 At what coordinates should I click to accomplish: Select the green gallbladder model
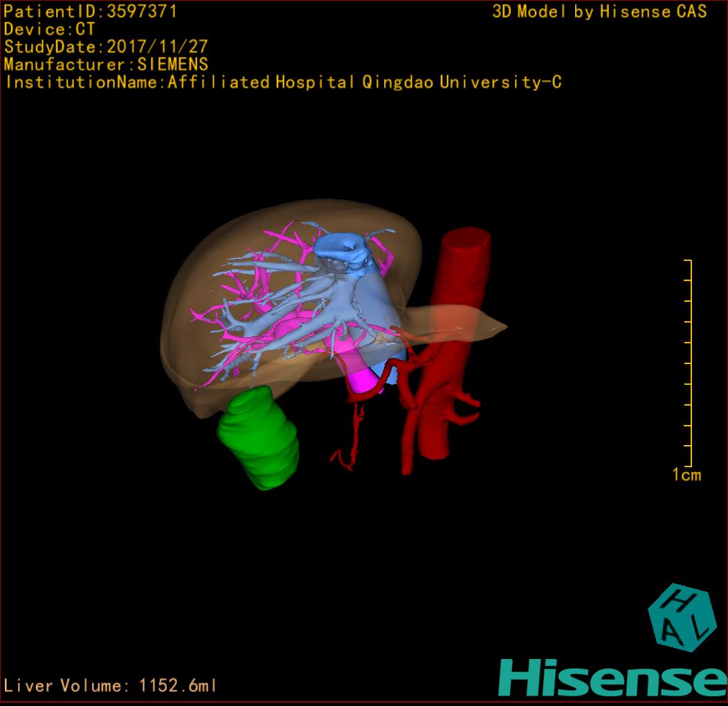(x=260, y=440)
